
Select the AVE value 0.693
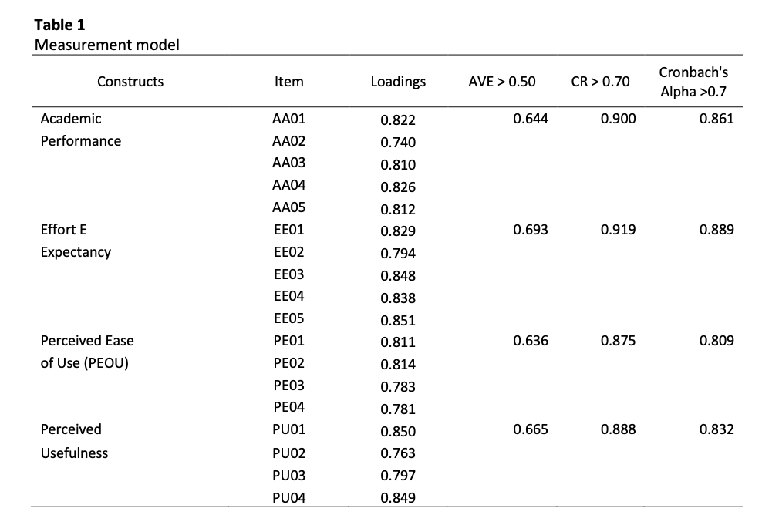coord(531,230)
